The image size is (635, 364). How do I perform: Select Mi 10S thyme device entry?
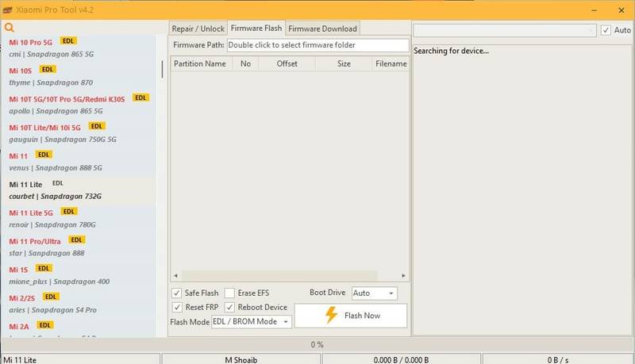point(79,76)
